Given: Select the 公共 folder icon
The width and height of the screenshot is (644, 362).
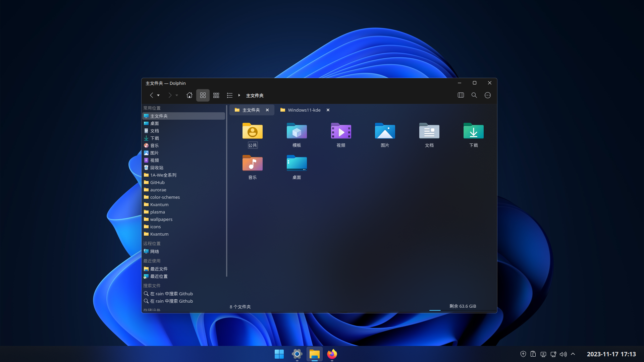Looking at the screenshot, I should [253, 131].
